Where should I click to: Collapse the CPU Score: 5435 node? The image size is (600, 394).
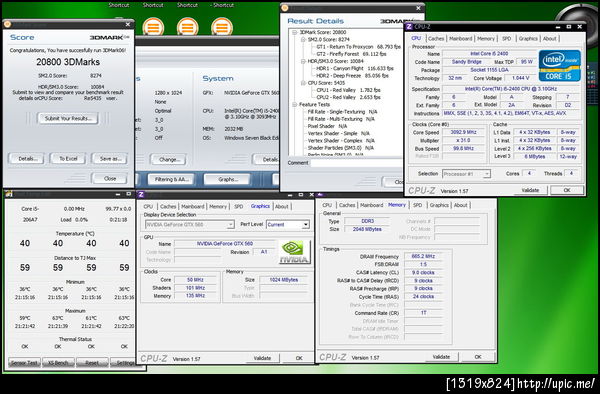point(303,83)
